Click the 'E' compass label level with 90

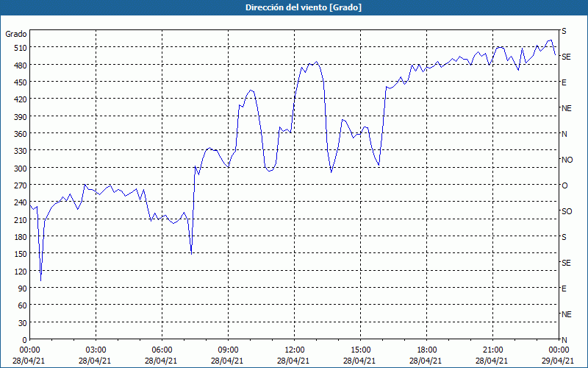pos(564,289)
